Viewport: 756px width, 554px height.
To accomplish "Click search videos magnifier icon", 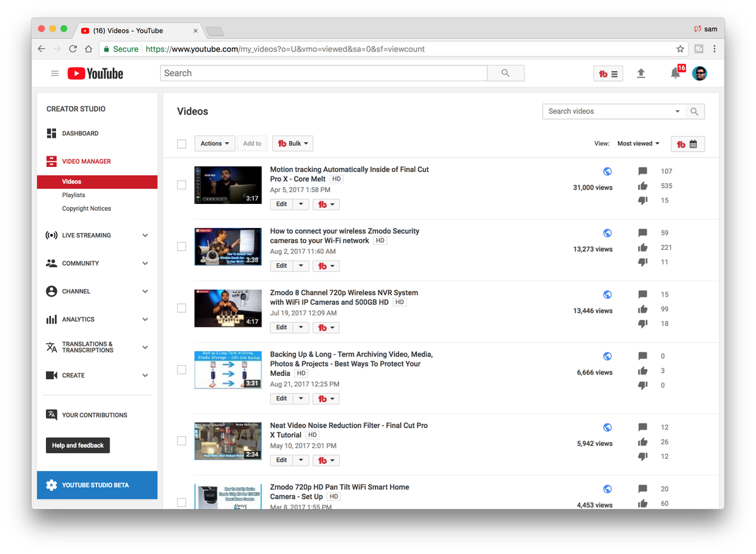I will pos(694,111).
